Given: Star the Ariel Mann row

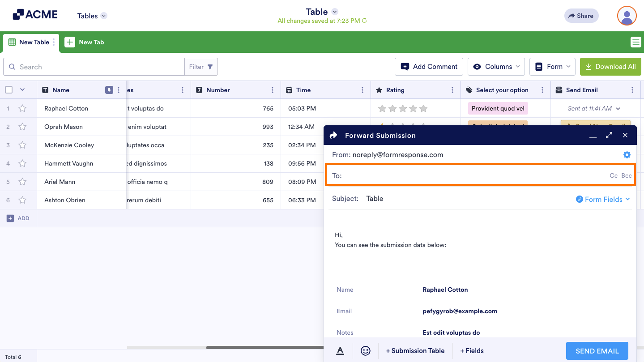Looking at the screenshot, I should point(22,182).
